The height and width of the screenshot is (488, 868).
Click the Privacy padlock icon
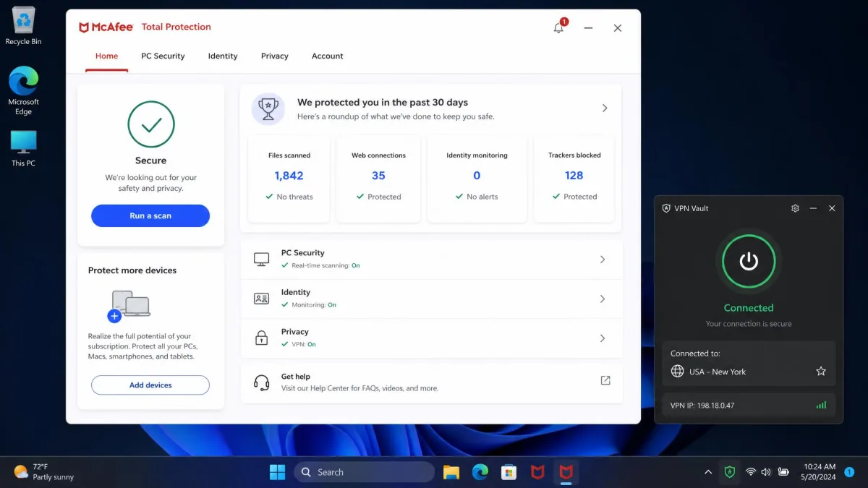click(261, 338)
